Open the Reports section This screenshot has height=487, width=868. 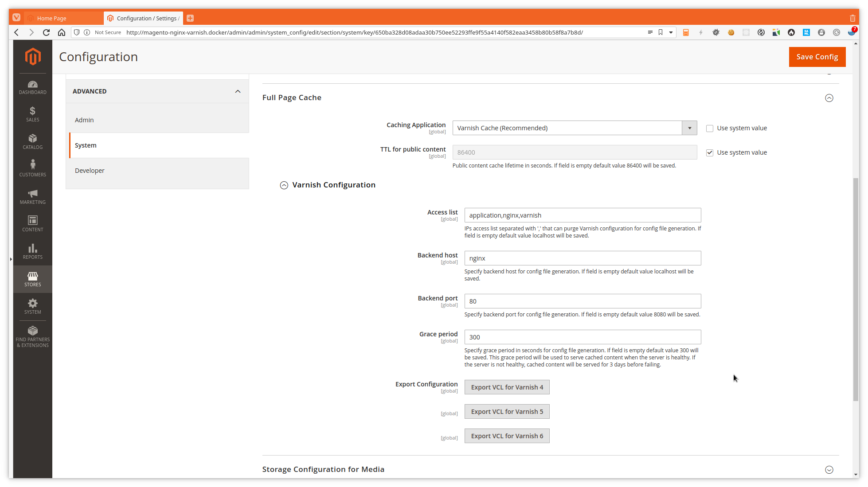click(32, 252)
